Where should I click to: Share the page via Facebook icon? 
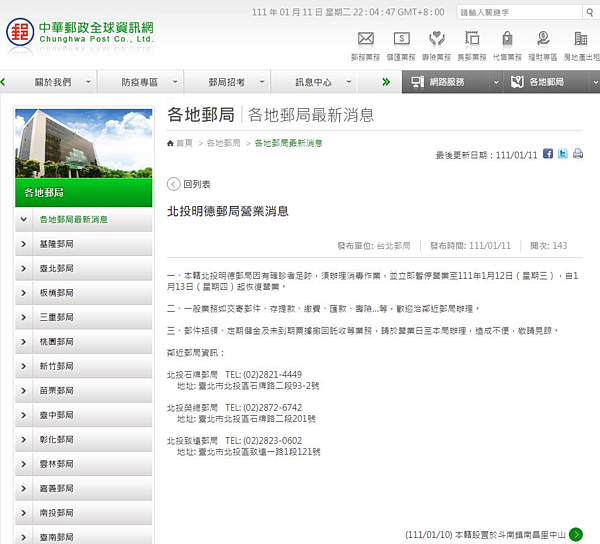pos(548,154)
